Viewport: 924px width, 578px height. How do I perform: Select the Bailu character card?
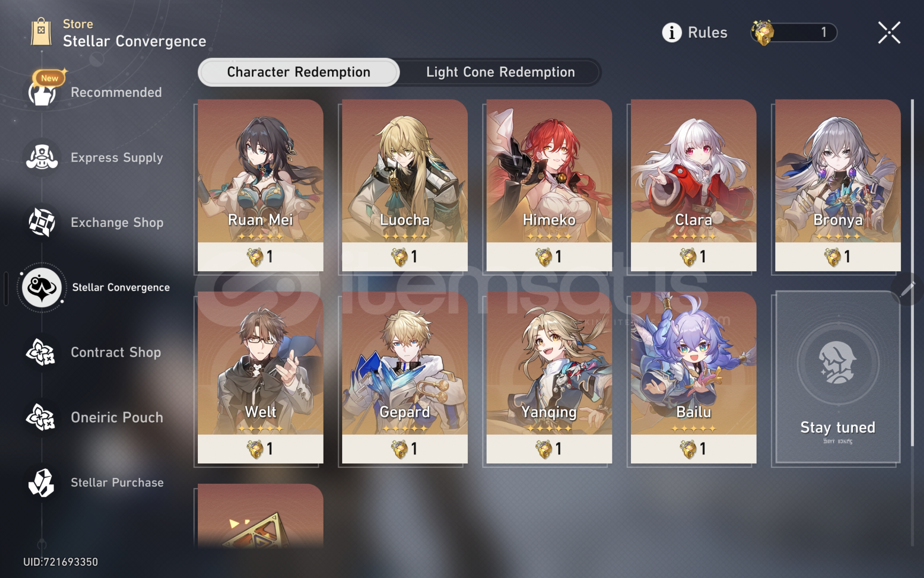(694, 377)
